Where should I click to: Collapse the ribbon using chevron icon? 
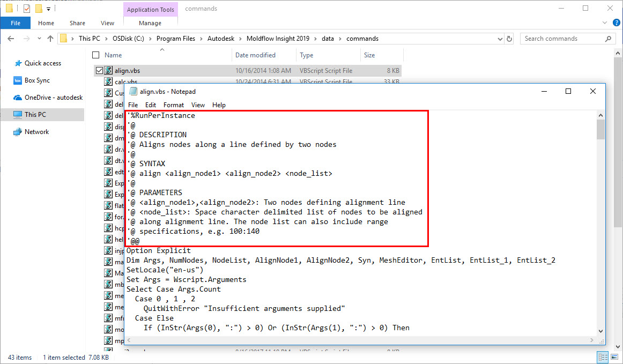605,23
